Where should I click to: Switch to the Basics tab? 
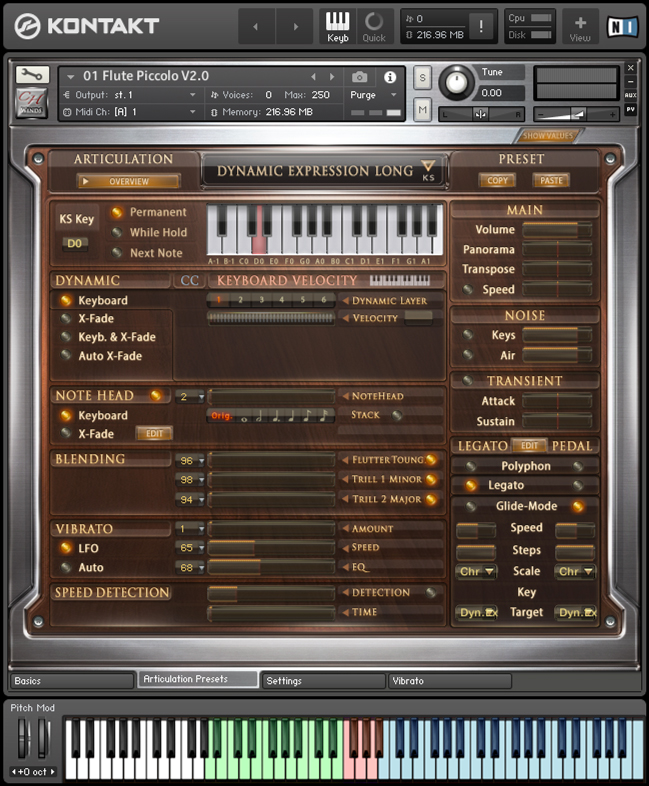pos(72,681)
